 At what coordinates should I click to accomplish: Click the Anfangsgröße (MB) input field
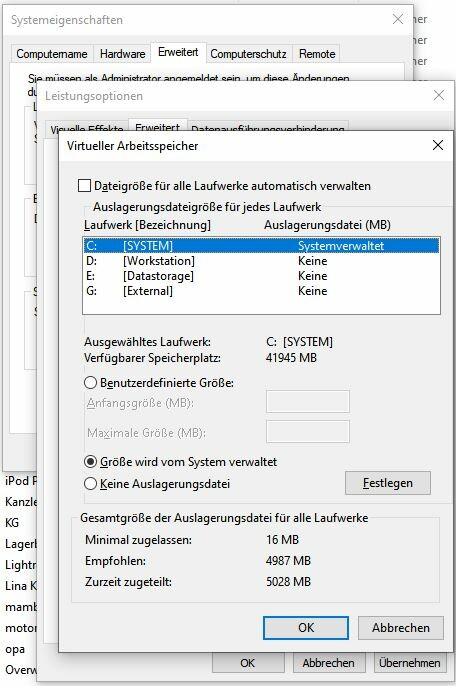point(308,402)
